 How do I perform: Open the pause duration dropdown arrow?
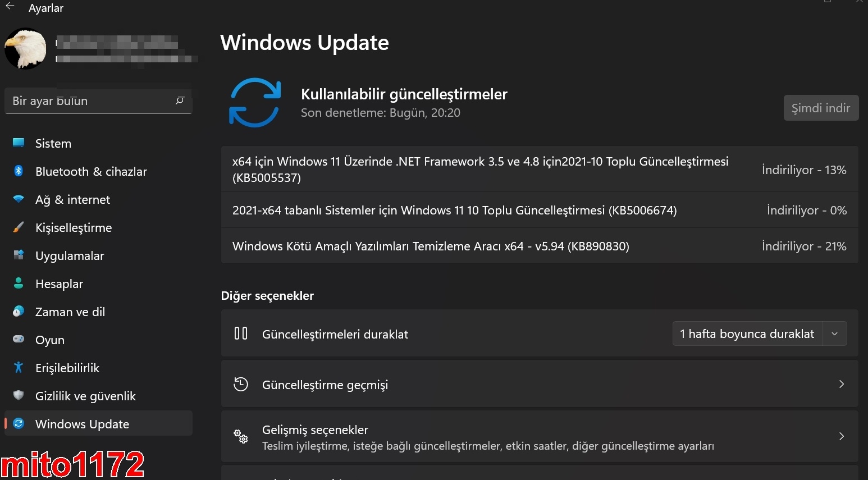(x=834, y=334)
